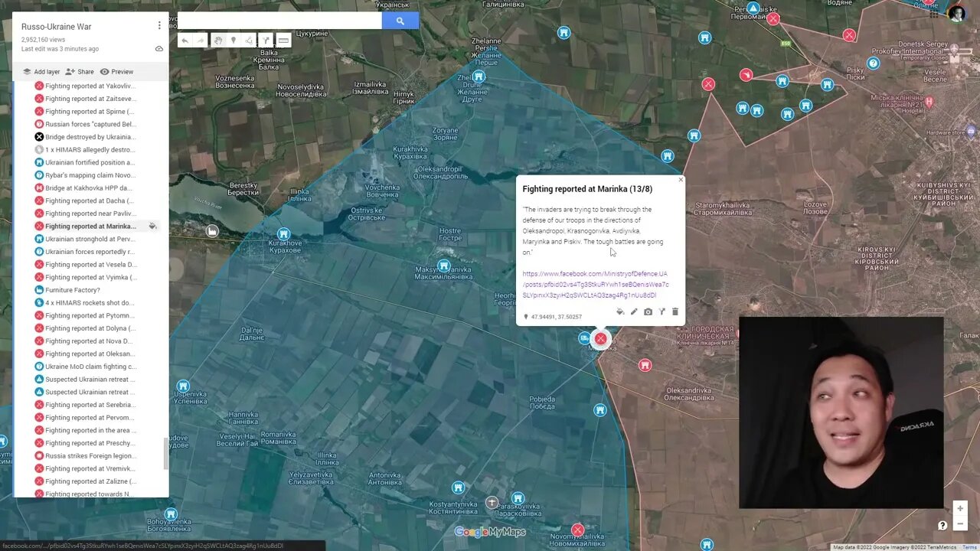Click the camera add-image icon in the popup
The height and width of the screenshot is (551, 980).
pyautogui.click(x=648, y=311)
